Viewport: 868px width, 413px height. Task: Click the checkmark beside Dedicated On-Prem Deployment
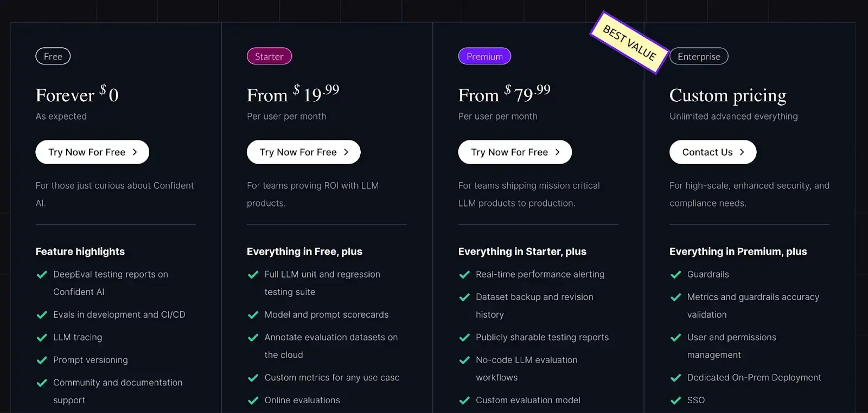click(x=676, y=378)
